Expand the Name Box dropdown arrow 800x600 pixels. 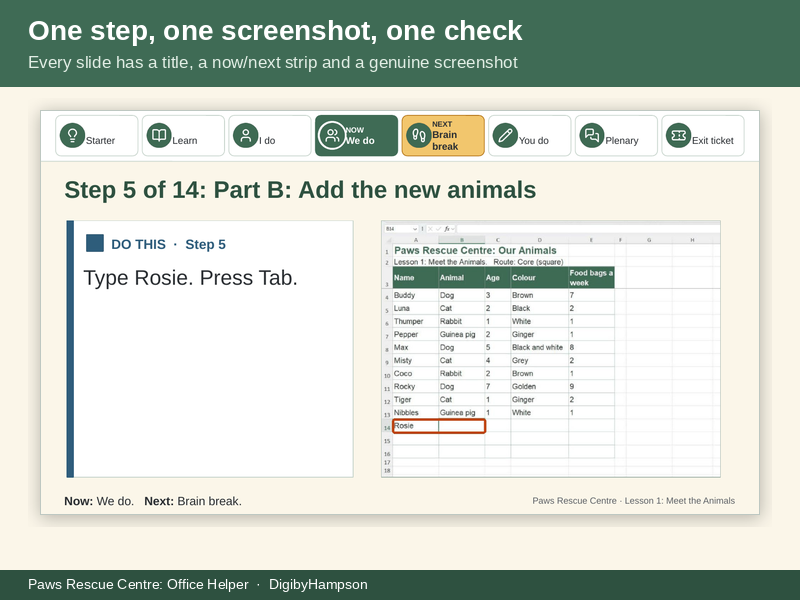click(415, 229)
